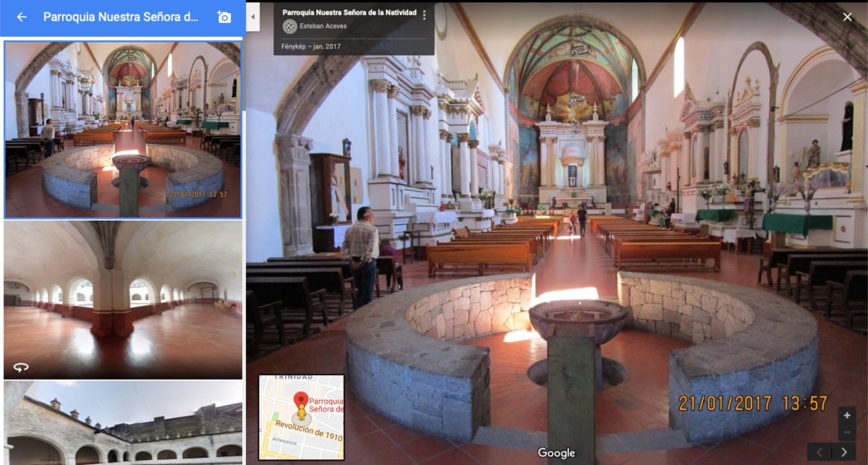Zoom out with the minus button
This screenshot has width=868, height=465.
pyautogui.click(x=846, y=432)
